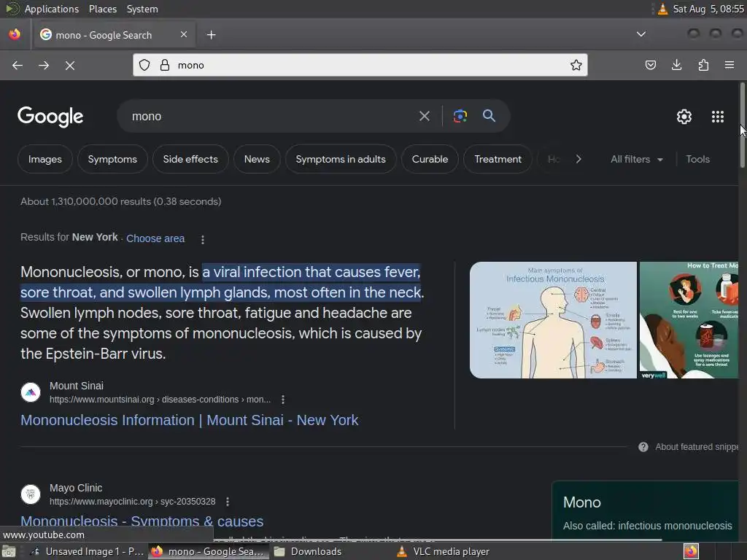Open the Google apps grid
The image size is (747, 560).
[718, 117]
